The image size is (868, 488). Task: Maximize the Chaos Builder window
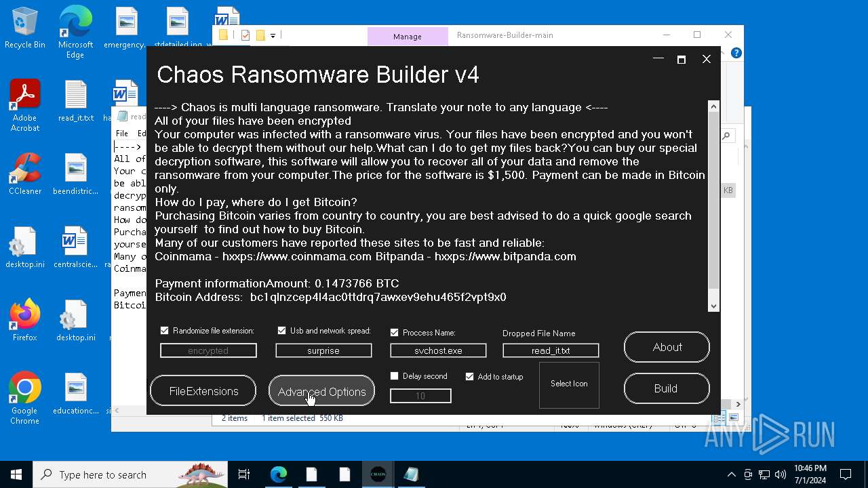coord(682,60)
